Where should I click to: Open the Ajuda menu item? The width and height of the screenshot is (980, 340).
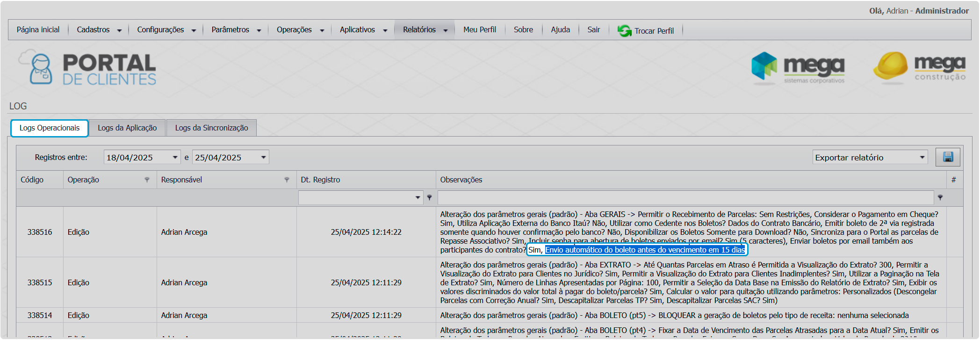560,30
